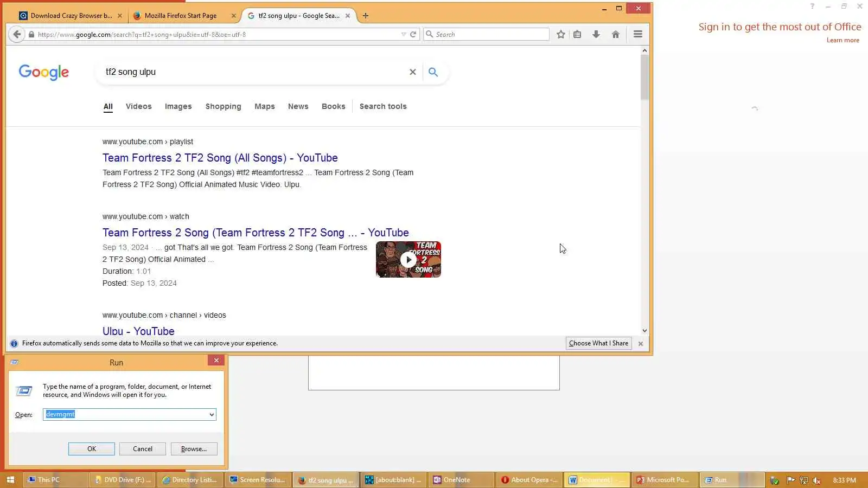
Task: Play the Team Fortress 2 Song video thumbnail
Action: [409, 259]
